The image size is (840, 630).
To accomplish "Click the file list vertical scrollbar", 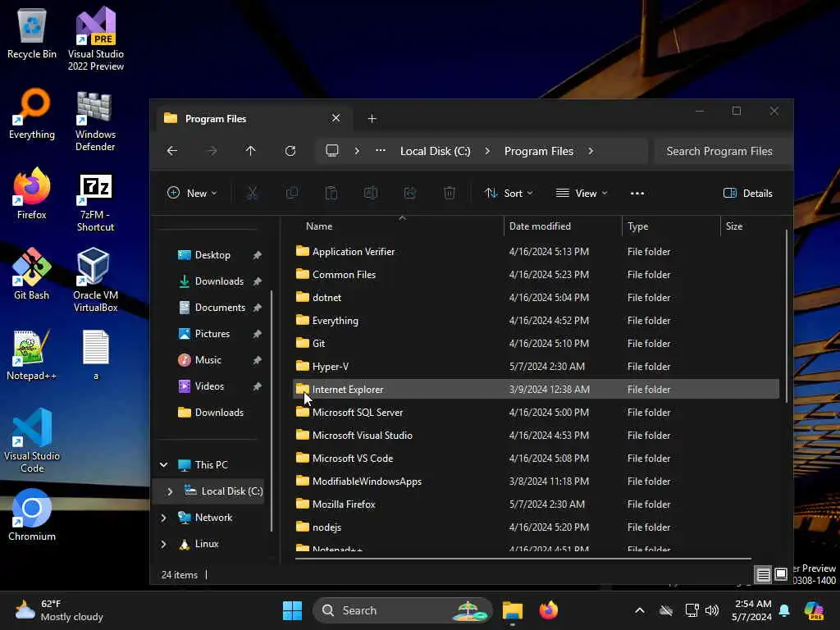I will (787, 316).
